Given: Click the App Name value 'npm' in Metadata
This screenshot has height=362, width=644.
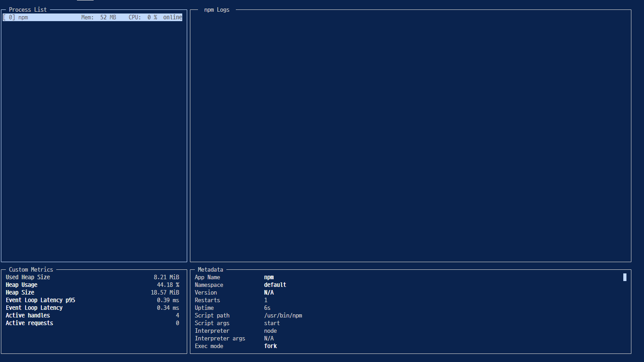Looking at the screenshot, I should [269, 277].
